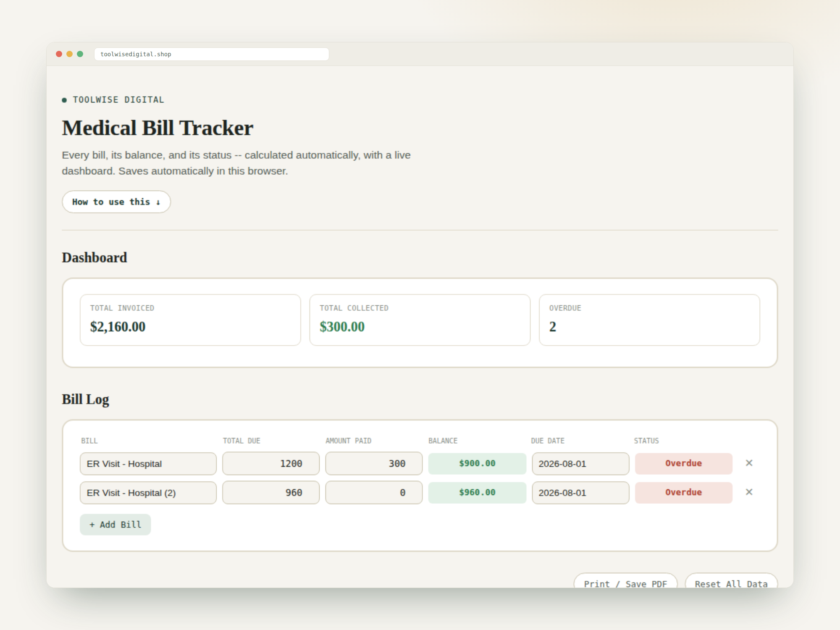The image size is (840, 630).
Task: Select the $900.00 balance cell
Action: click(x=477, y=464)
